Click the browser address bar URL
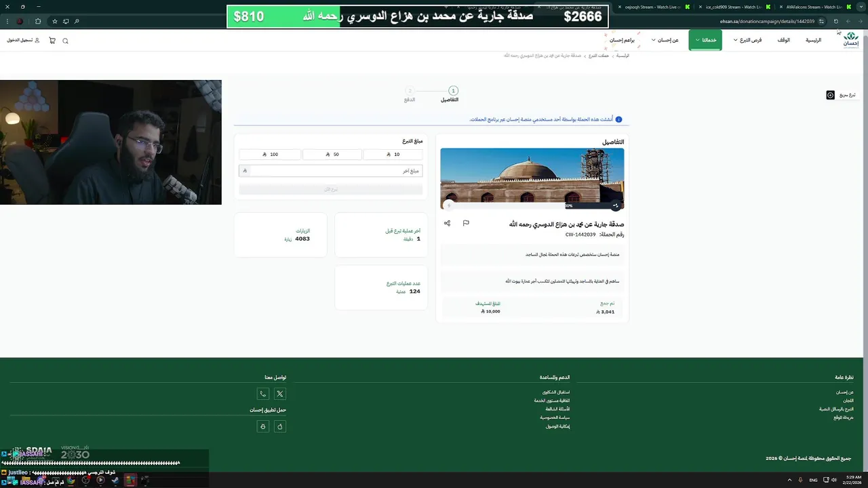 767,21
